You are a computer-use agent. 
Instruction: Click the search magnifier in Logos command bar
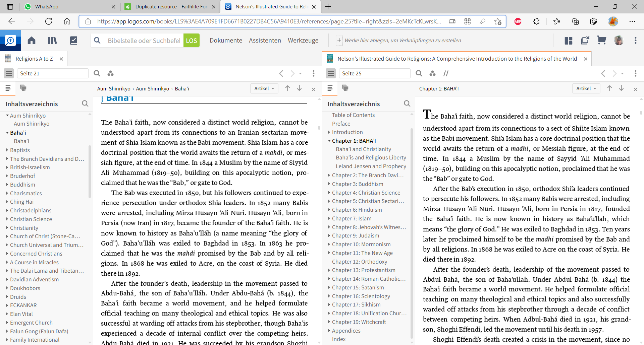coord(97,41)
